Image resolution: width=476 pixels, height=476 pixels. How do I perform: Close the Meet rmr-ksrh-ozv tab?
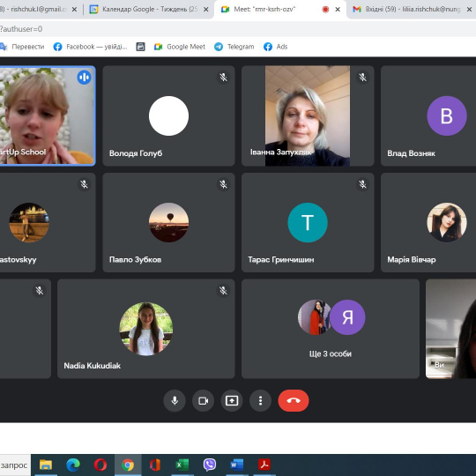click(338, 10)
